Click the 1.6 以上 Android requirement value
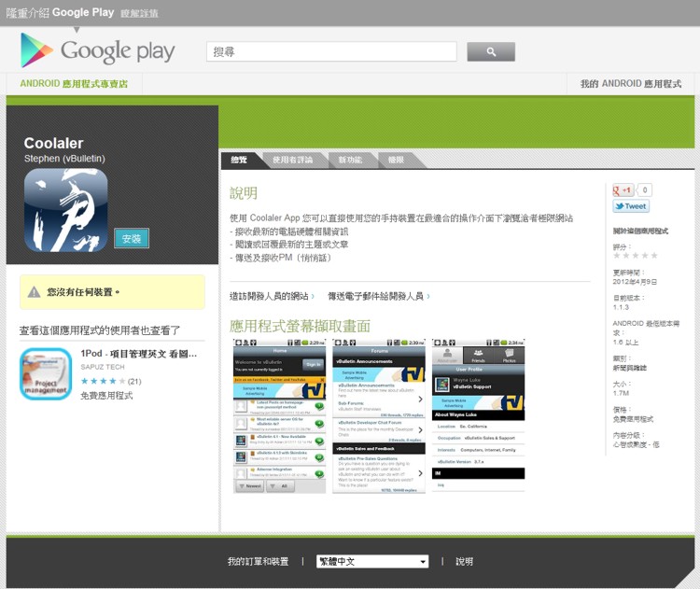Viewport: 700px width, 589px height. [625, 343]
